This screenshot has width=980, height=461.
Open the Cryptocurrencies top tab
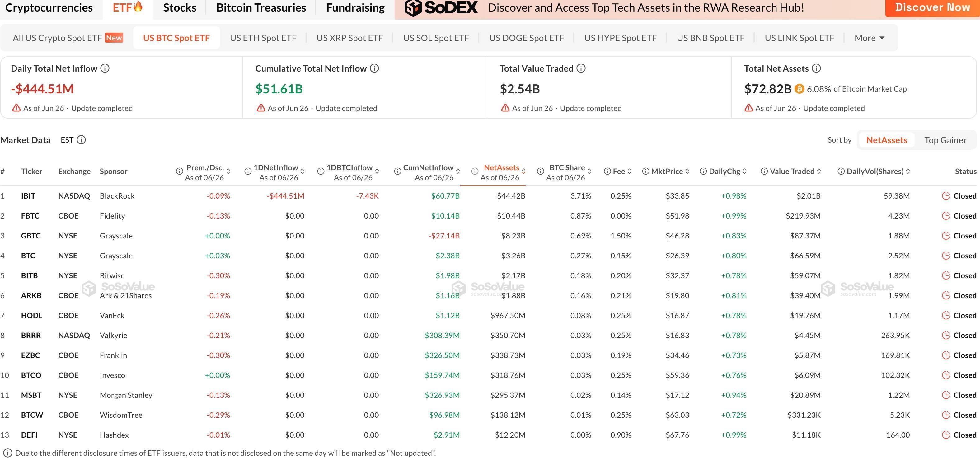(x=49, y=7)
